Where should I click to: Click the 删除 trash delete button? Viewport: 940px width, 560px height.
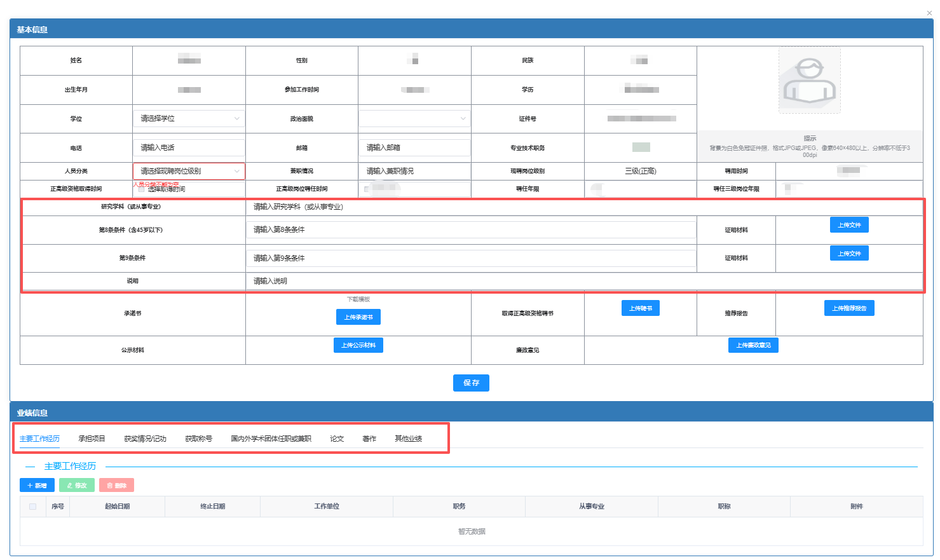tap(116, 485)
